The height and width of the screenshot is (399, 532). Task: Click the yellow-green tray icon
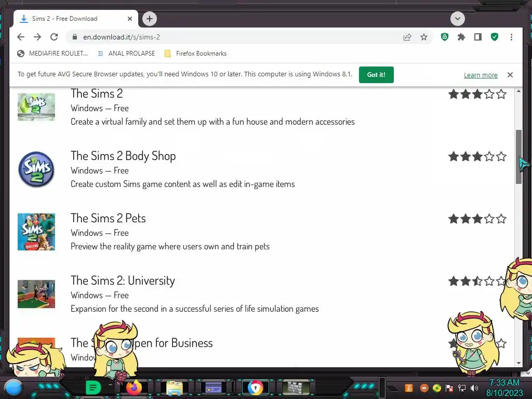click(x=436, y=388)
